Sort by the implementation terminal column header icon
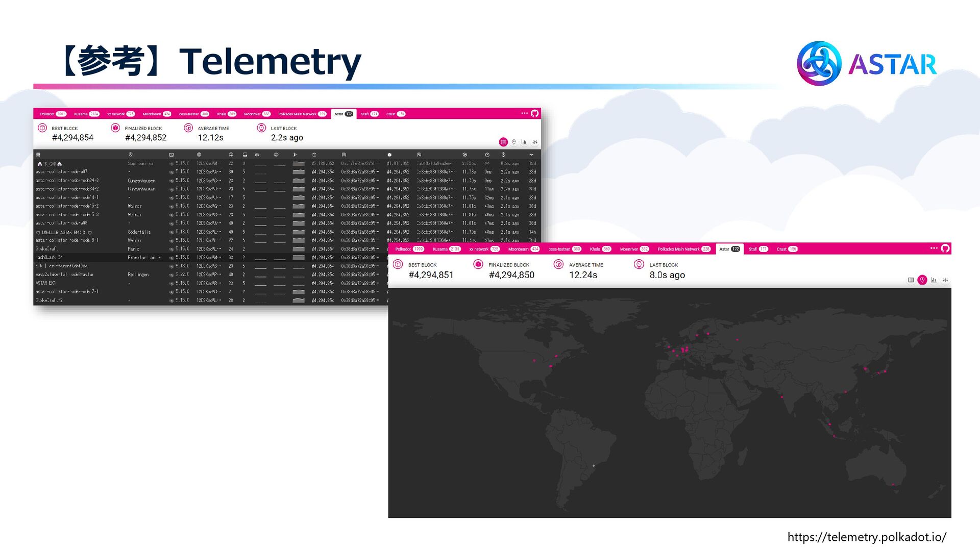The image size is (980, 551). 171,155
